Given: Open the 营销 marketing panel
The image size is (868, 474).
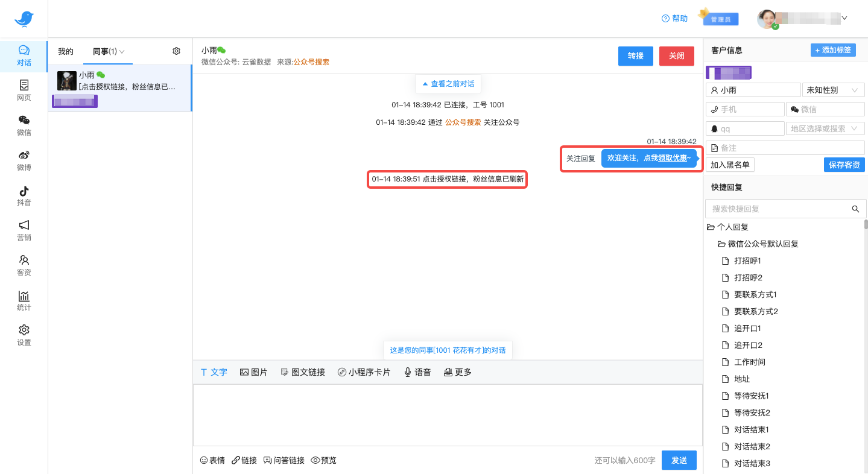Looking at the screenshot, I should [24, 231].
